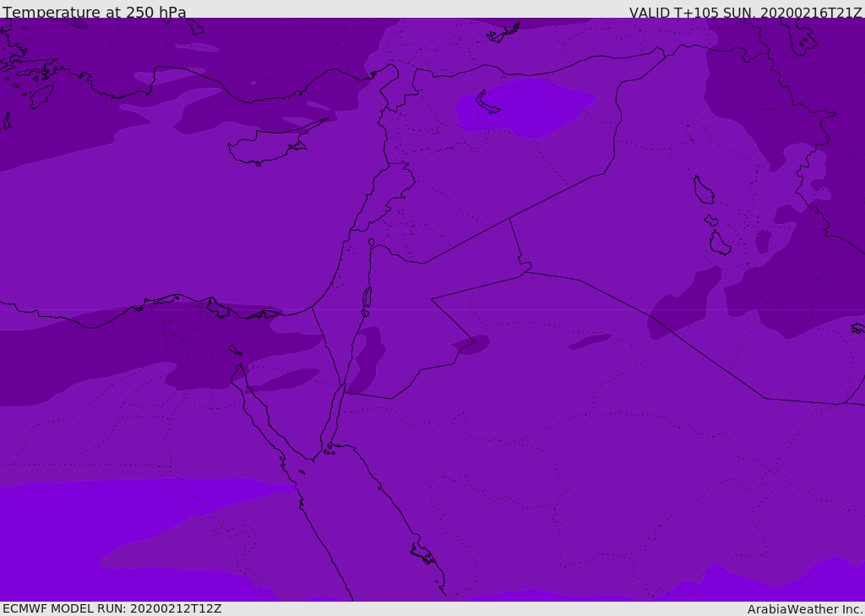The height and width of the screenshot is (616, 865).
Task: Click the "Temperature at 250 hPa" title
Action: click(95, 12)
